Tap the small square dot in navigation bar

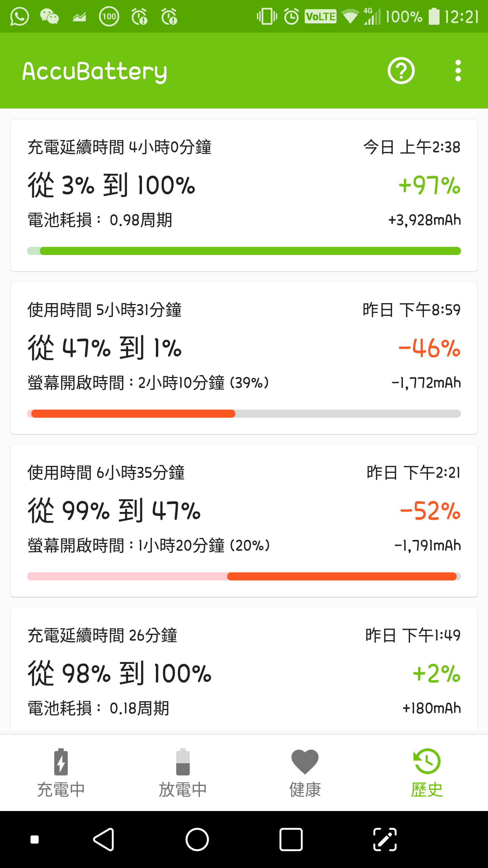click(35, 840)
